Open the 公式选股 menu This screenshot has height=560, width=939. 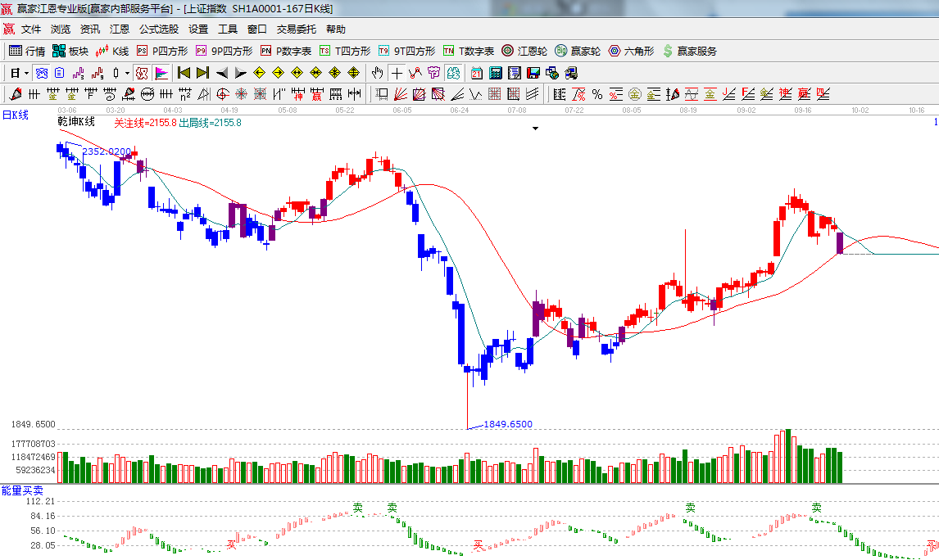(x=158, y=29)
